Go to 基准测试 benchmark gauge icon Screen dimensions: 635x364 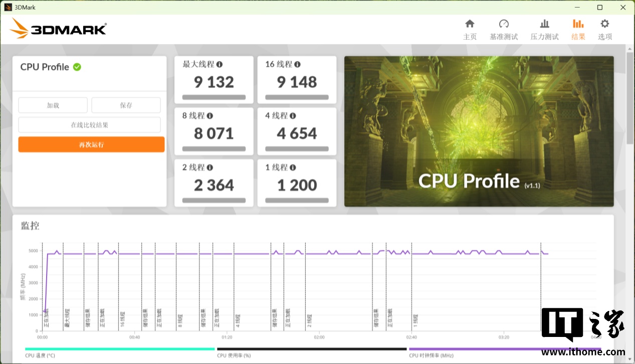(x=504, y=24)
